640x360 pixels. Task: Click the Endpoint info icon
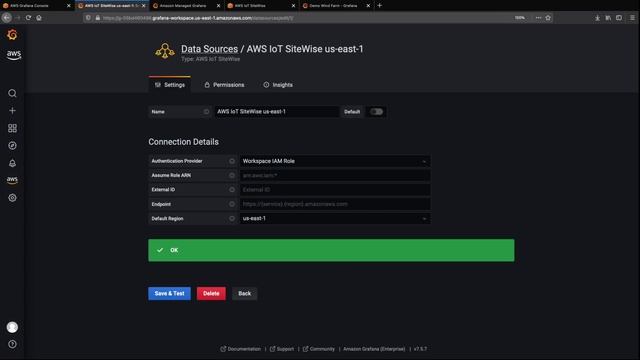(232, 204)
